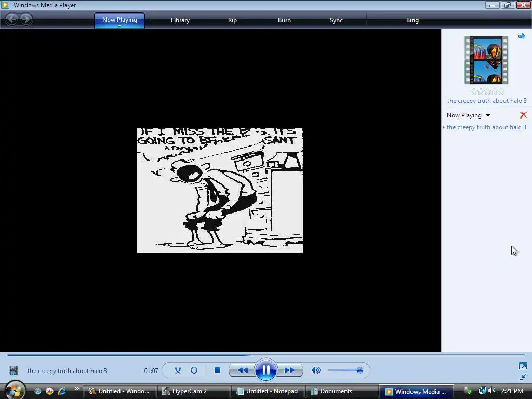
Task: Launch Internet Explorer from Quick Launch
Action: [x=62, y=391]
